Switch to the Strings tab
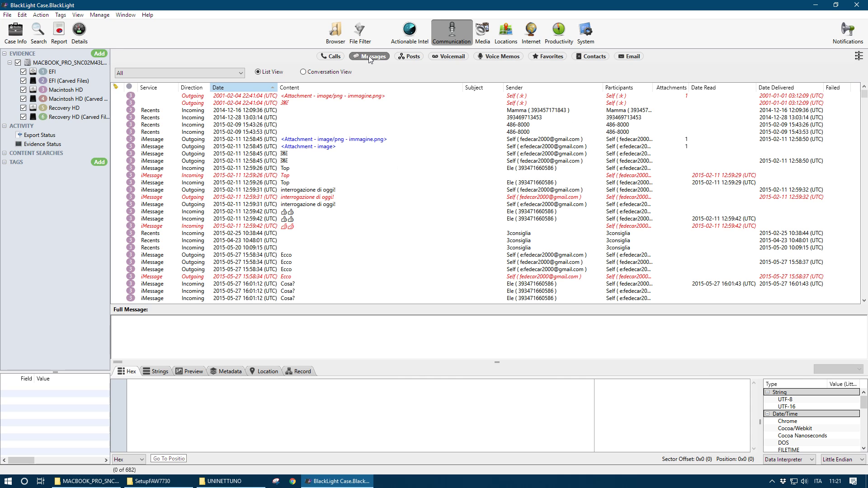Screen dimensions: 868x488 (156, 371)
